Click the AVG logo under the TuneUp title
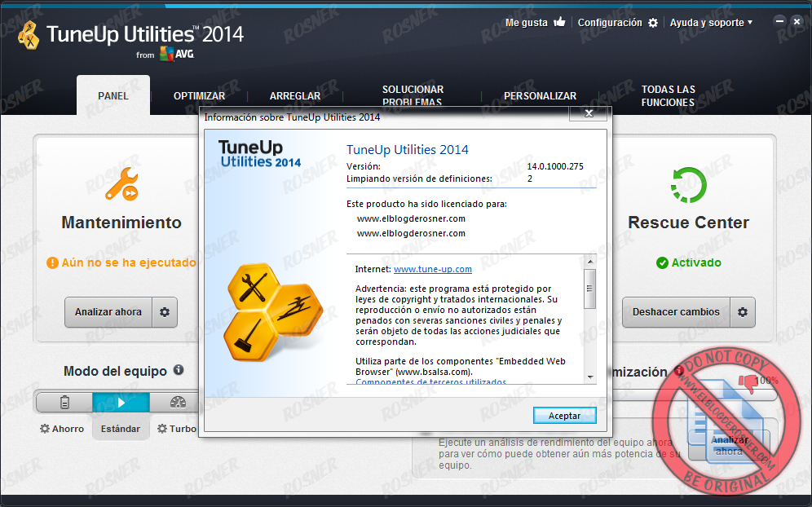 coord(174,54)
